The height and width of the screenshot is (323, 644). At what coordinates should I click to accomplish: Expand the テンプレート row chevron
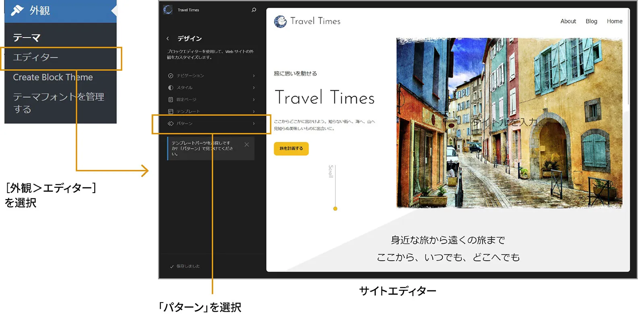254,111
